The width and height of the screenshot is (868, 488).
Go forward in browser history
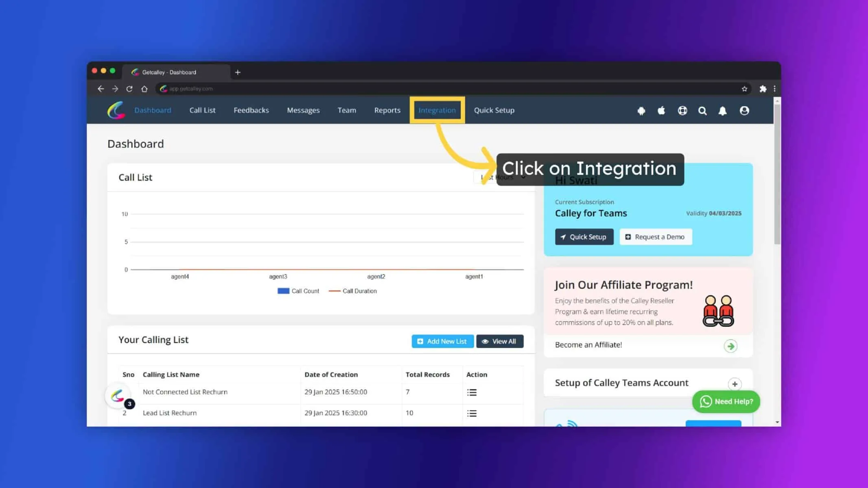115,89
